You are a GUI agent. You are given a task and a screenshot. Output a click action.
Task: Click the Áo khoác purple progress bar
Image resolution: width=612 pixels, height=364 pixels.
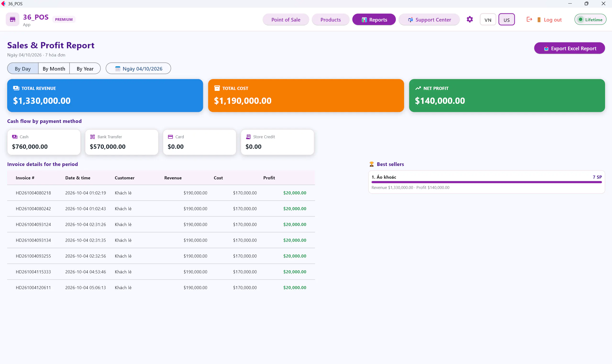(486, 182)
